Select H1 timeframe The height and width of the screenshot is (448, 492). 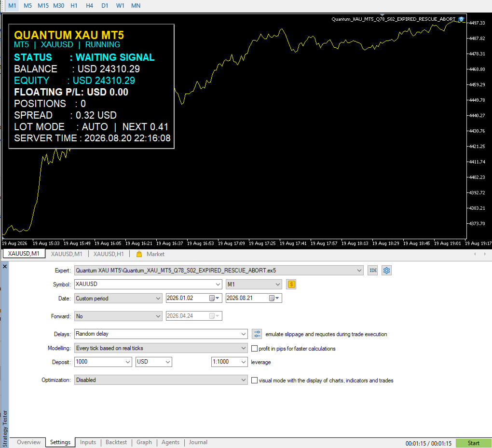click(74, 6)
